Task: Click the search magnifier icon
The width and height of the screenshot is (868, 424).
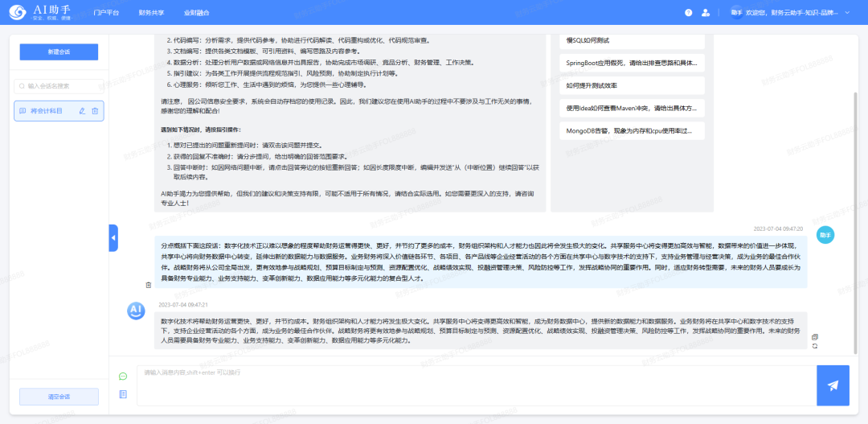Action: click(x=23, y=86)
